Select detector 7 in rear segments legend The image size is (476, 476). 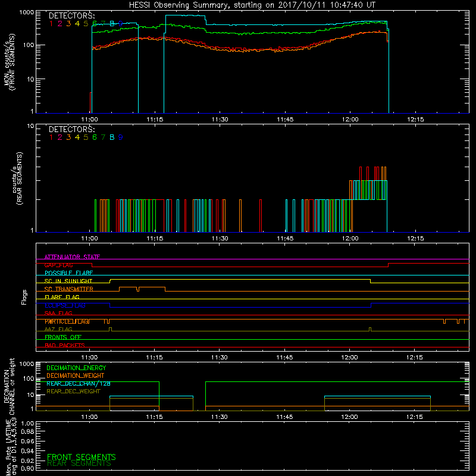pyautogui.click(x=103, y=137)
